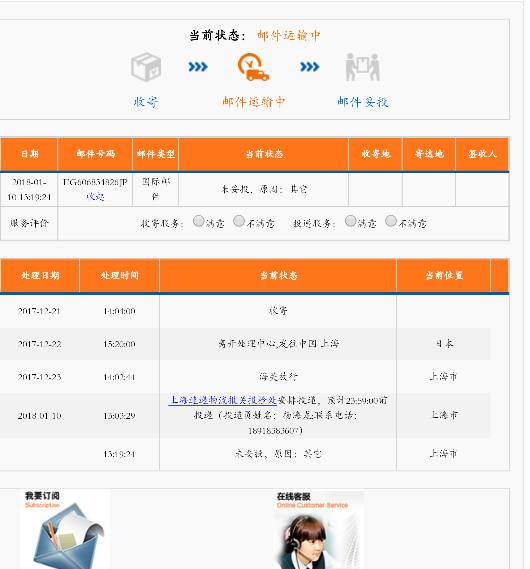530x569 pixels.
Task: Open the 我要订阅 Subscription envelope image
Action: coord(65,529)
